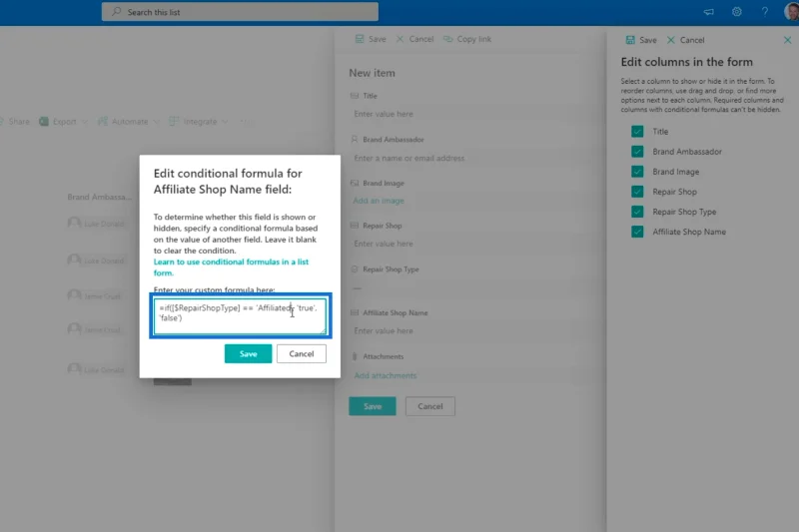Viewport: 799px width, 532px height.
Task: Uncheck the Repair Shop Type column checkbox
Action: [637, 212]
